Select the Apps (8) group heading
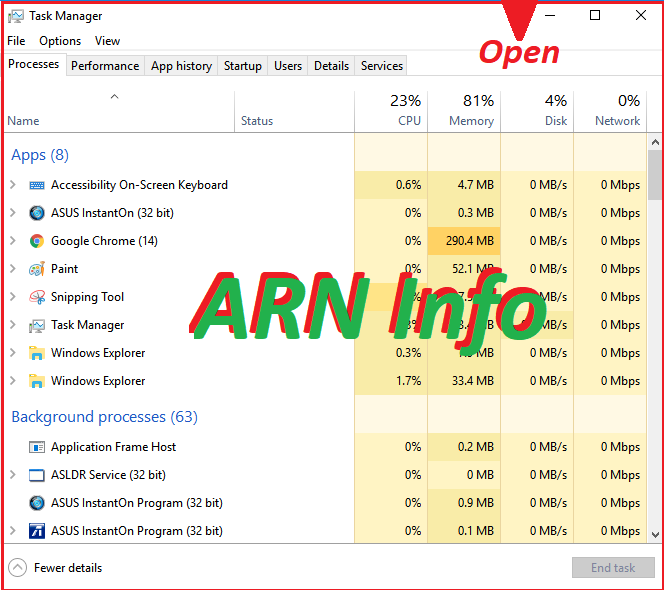 (x=40, y=155)
